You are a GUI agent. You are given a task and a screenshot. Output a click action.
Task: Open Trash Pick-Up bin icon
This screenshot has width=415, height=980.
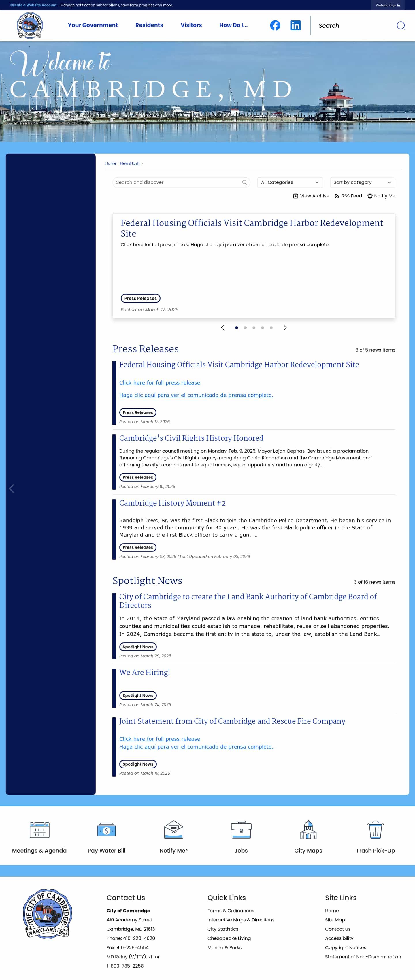(x=376, y=829)
